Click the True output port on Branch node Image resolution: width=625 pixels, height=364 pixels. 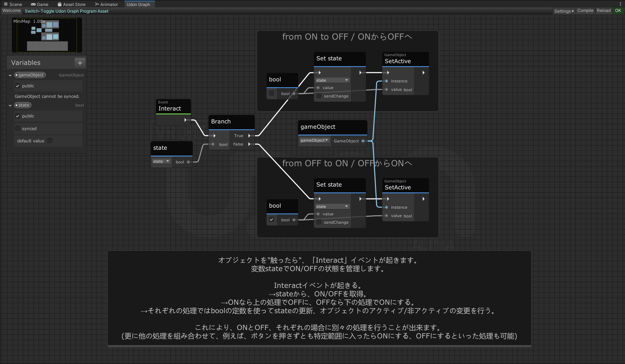coord(250,136)
